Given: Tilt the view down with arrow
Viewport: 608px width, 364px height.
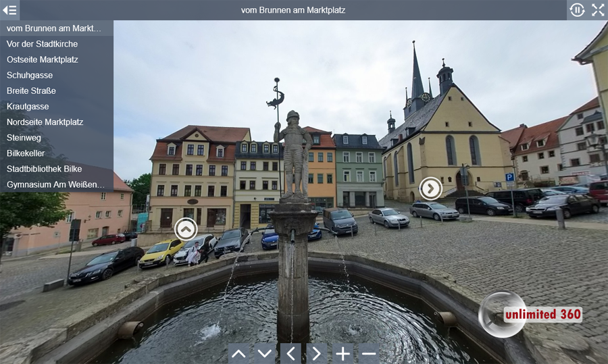Looking at the screenshot, I should 264,353.
